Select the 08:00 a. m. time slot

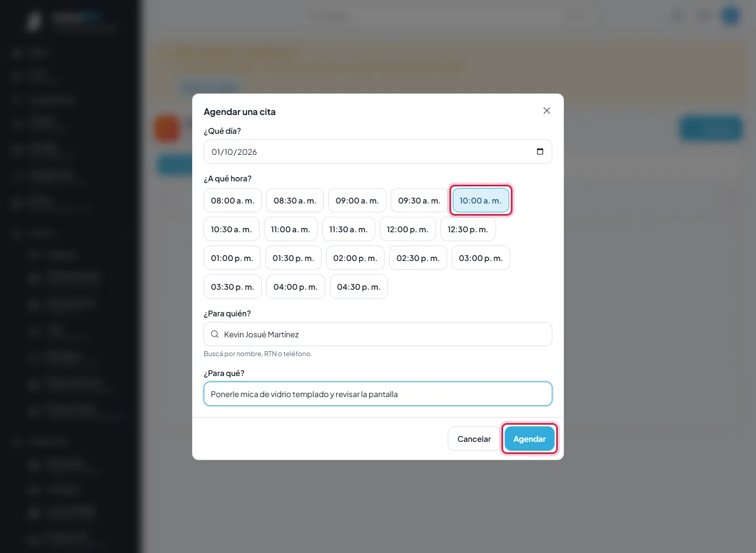pyautogui.click(x=232, y=200)
